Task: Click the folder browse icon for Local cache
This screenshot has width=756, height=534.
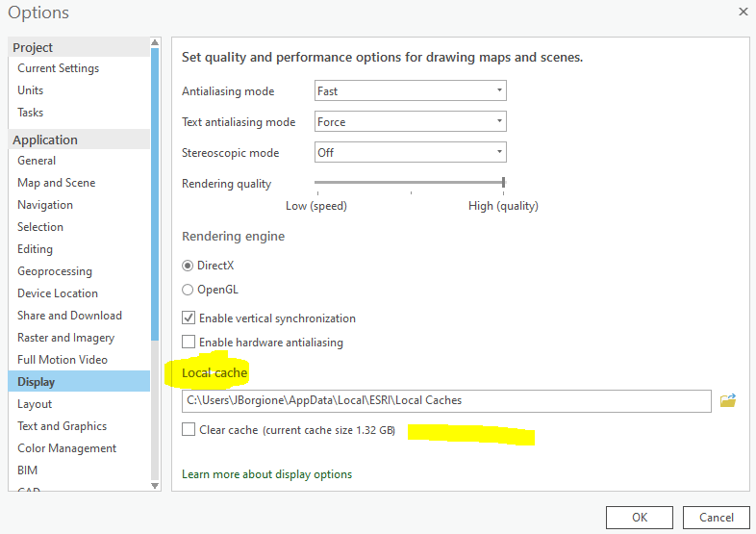Action: pyautogui.click(x=728, y=400)
